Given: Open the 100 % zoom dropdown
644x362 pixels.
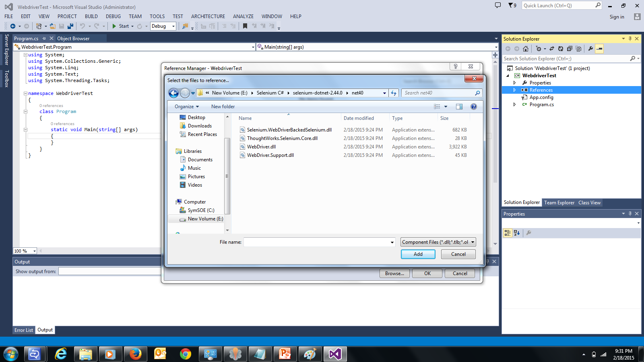Looking at the screenshot, I should point(35,251).
